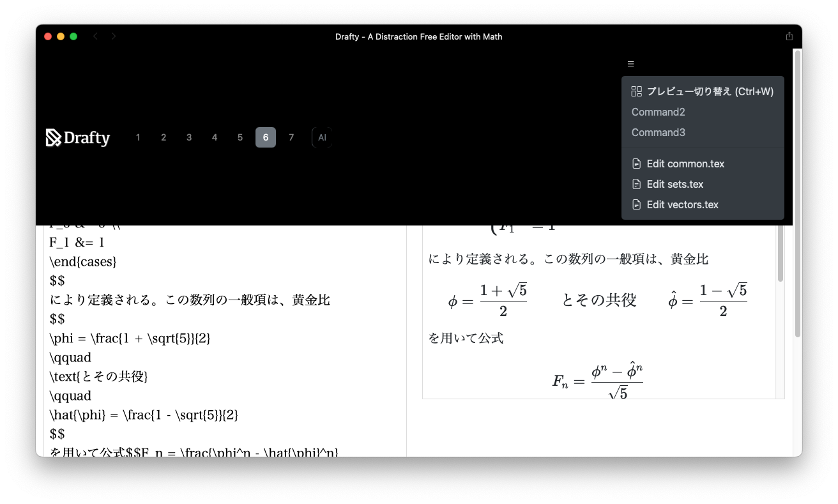
Task: Click the Drafty logo
Action: pos(78,138)
